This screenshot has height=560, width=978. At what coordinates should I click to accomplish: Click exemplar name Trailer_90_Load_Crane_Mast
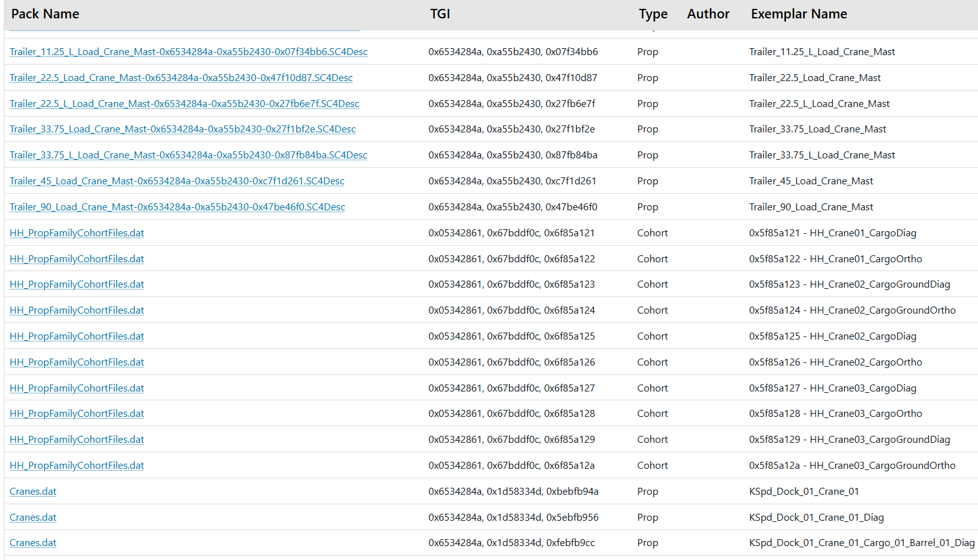[811, 207]
